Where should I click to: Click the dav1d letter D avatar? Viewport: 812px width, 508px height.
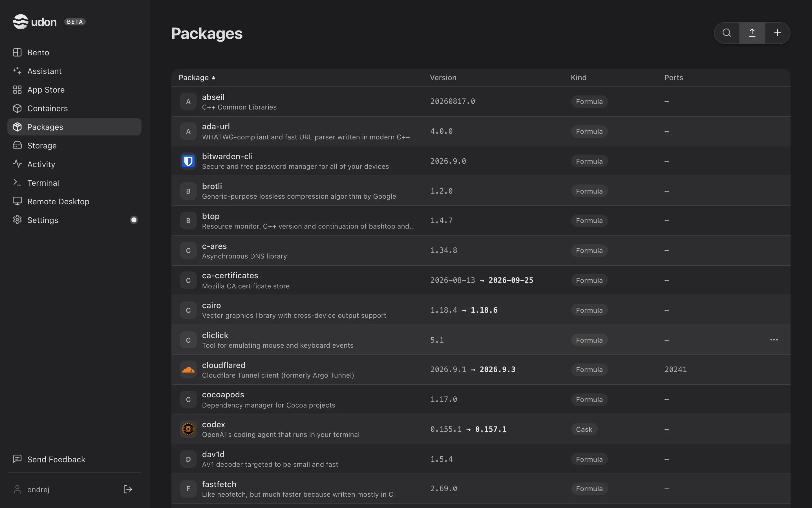[x=188, y=459]
